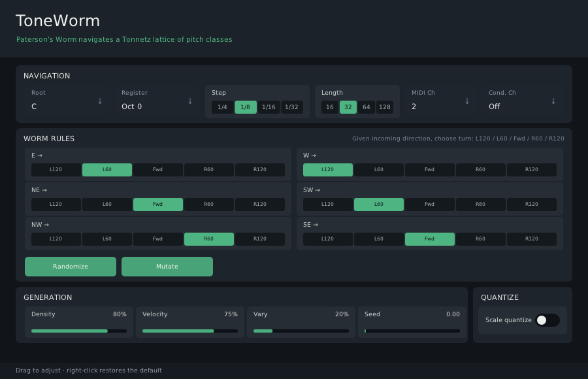Screen dimensions: 588x379
Task: Click the NAVIGATION heading
Action: click(x=47, y=76)
